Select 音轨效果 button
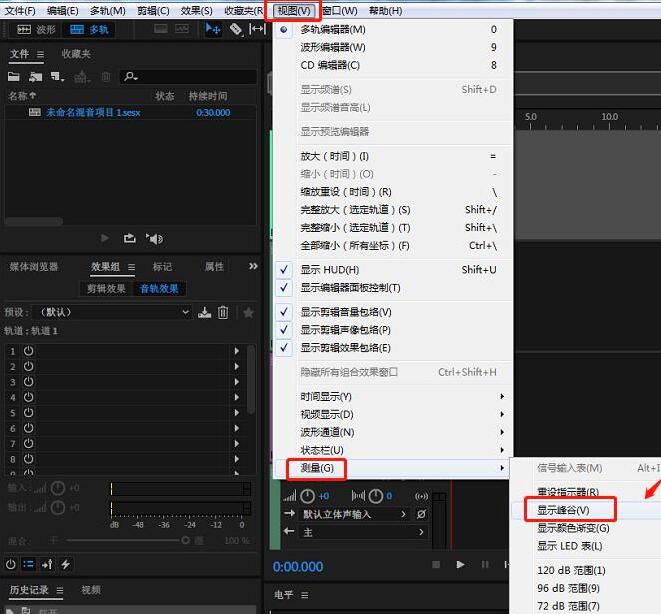This screenshot has width=661, height=614. 159,289
